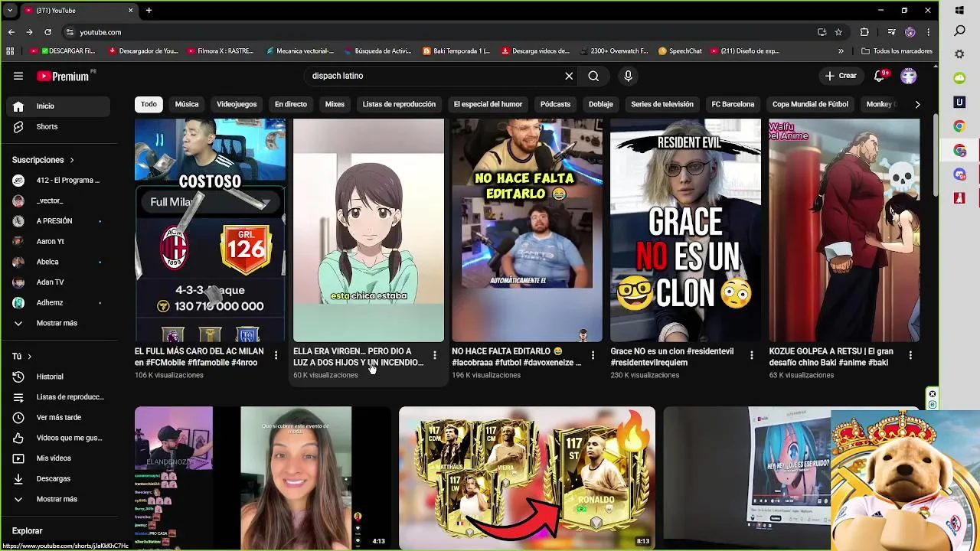Open options for 'ELLA ERA VIRGEN' short
Screen dimensions: 980x551
[434, 355]
